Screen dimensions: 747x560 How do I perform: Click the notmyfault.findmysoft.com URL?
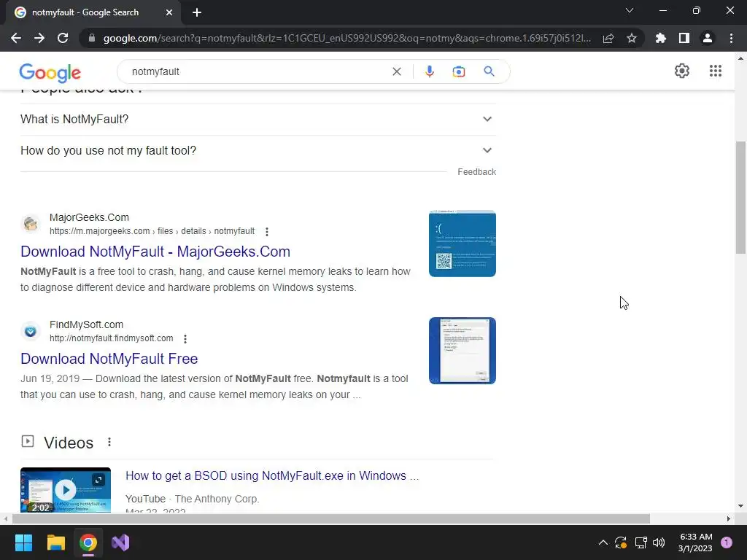click(x=112, y=338)
